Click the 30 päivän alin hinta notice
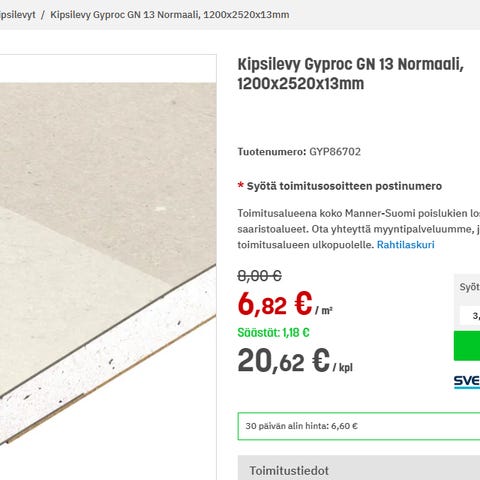Screen dimensions: 480x480 359,426
